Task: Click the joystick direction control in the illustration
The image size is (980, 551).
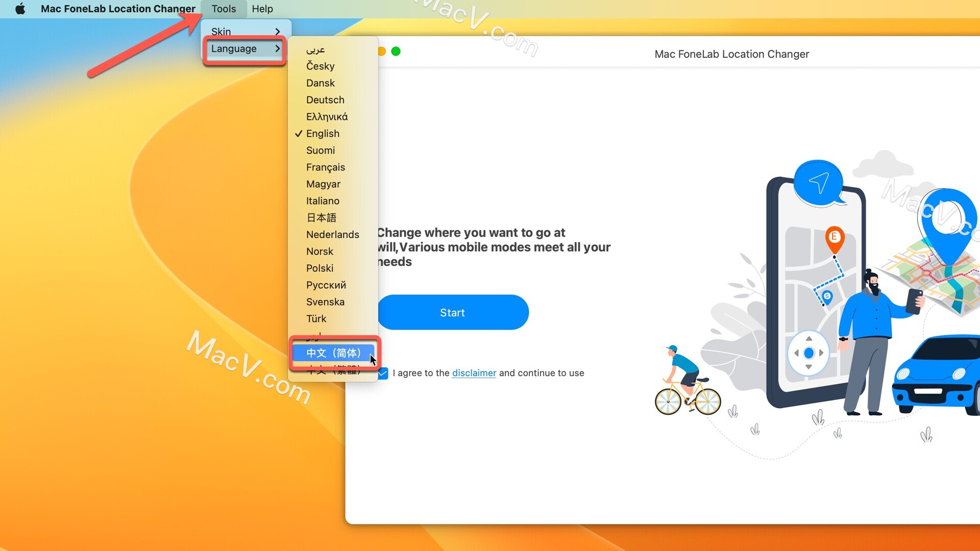Action: click(x=808, y=353)
